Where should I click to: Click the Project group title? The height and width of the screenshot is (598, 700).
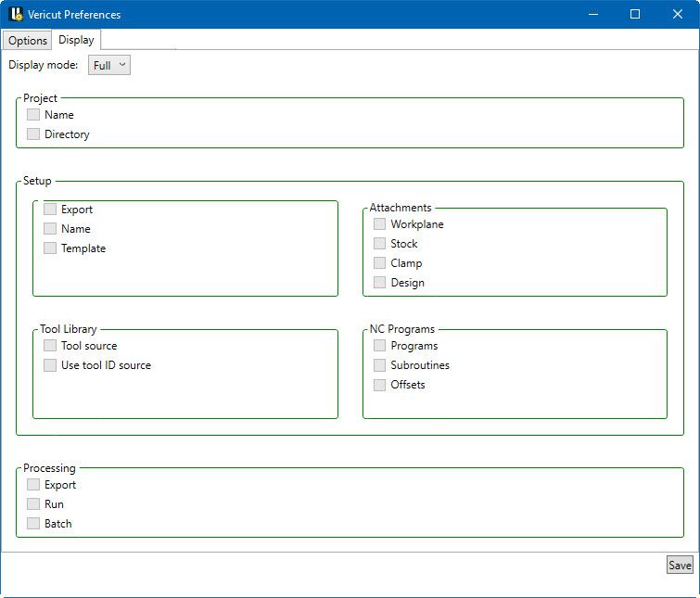[x=40, y=98]
